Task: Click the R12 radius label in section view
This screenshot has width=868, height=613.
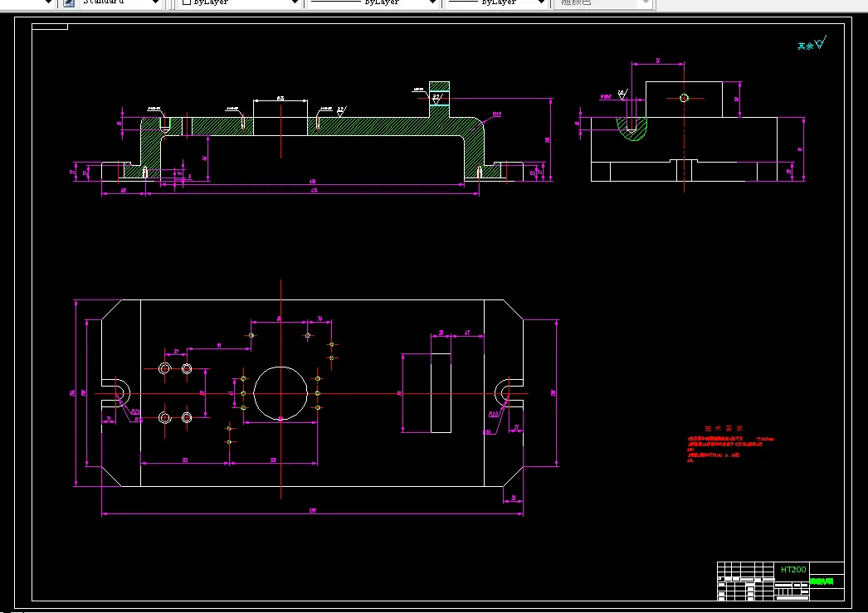Action: (x=496, y=114)
